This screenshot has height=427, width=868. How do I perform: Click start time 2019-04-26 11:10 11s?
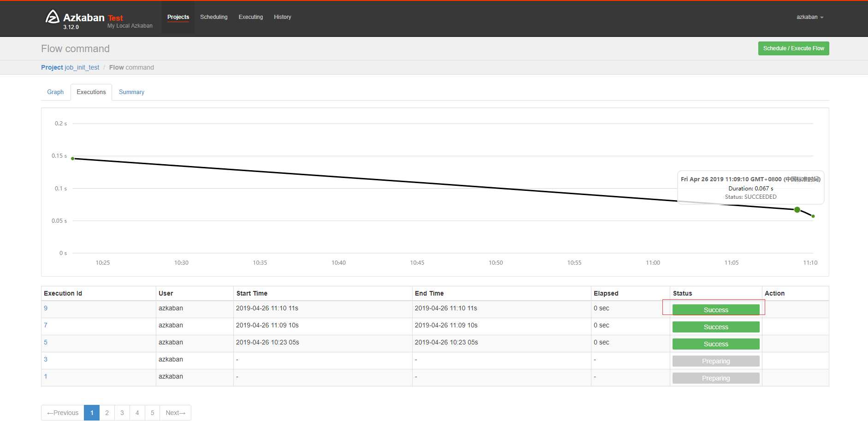click(x=267, y=308)
